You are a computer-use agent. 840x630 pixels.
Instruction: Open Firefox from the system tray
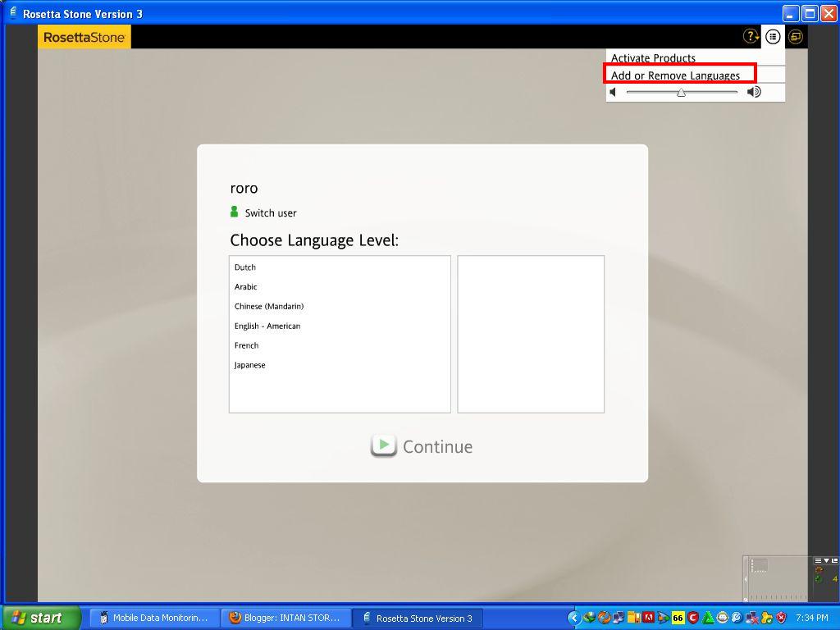(x=603, y=618)
